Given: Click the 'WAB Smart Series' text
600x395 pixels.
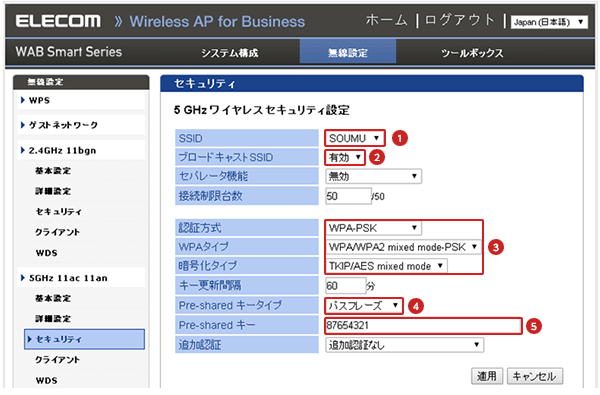Looking at the screenshot, I should pos(69,52).
